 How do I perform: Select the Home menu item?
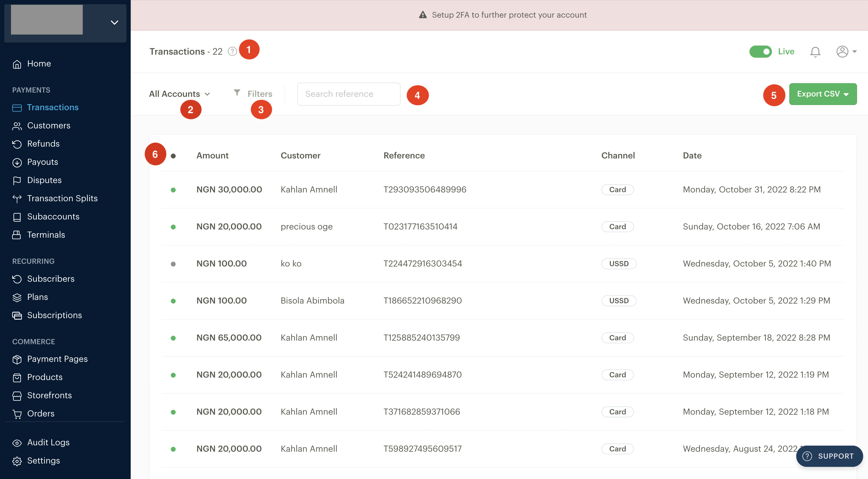[x=39, y=64]
